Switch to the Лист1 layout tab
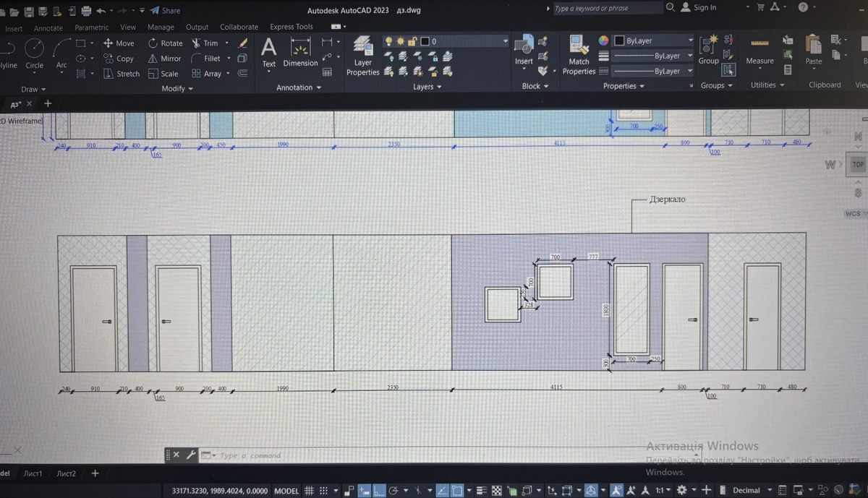Screen dimensions: 868x498 [33, 474]
